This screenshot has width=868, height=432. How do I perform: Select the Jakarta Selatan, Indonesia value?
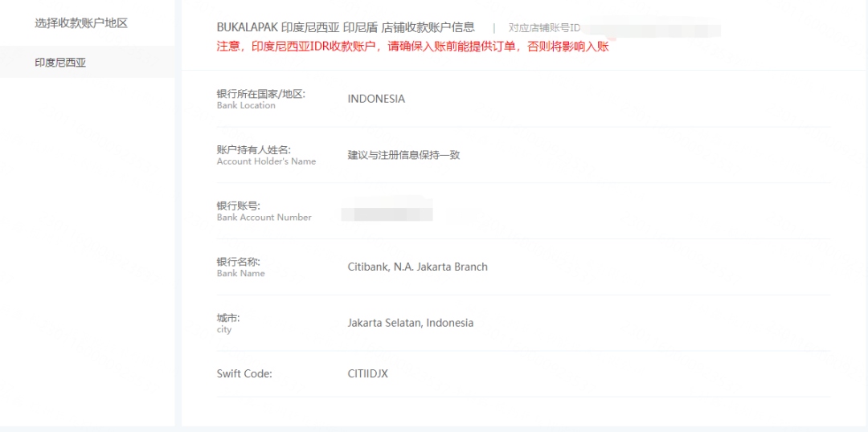[410, 323]
